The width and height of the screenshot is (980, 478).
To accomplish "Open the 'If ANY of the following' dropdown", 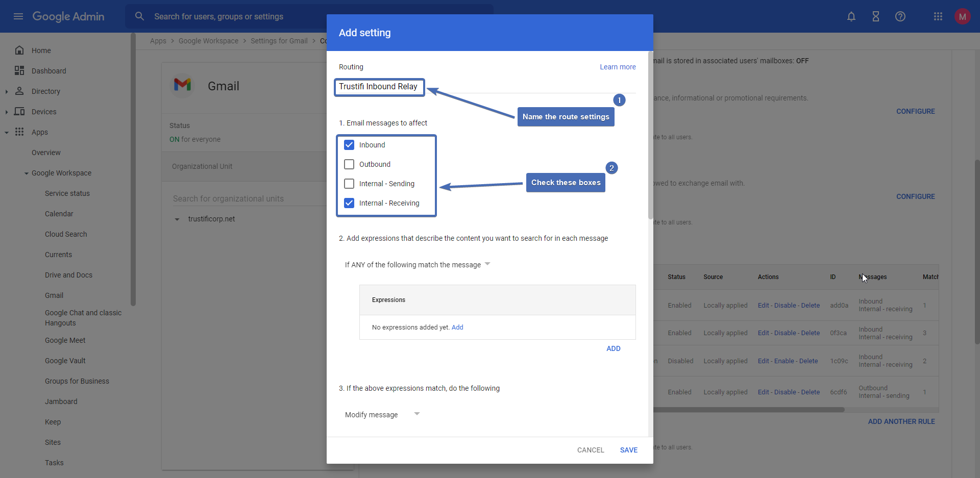I will point(417,264).
